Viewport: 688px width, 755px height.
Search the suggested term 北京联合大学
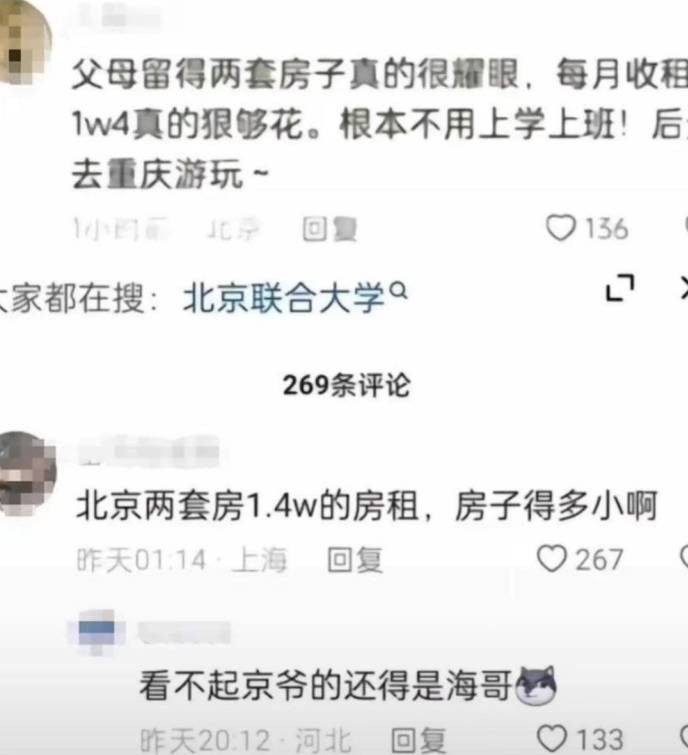(284, 297)
